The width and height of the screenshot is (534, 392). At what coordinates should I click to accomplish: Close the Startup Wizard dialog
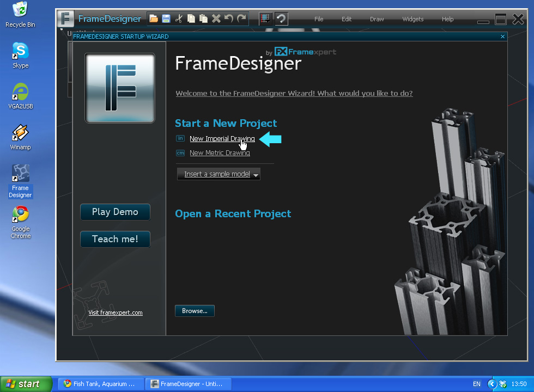[502, 36]
